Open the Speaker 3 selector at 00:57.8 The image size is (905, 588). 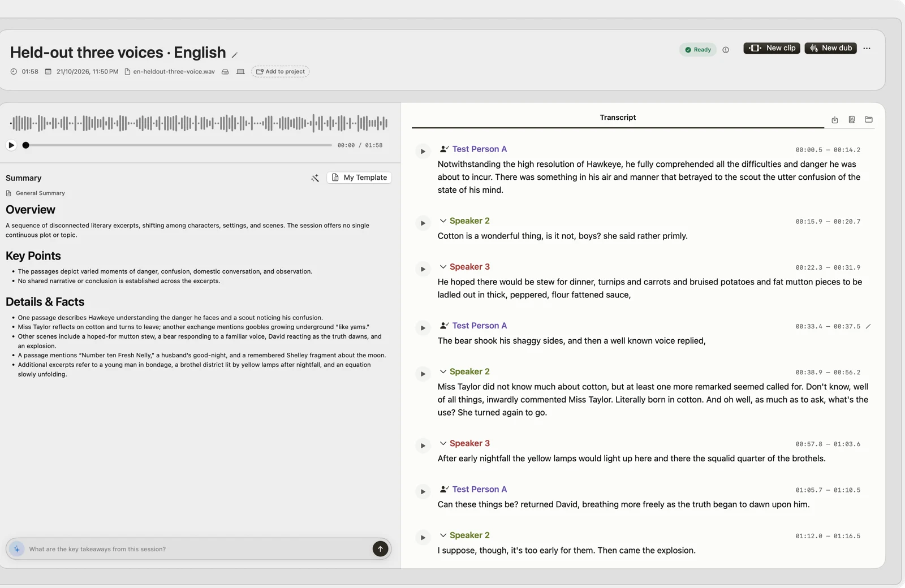(x=464, y=443)
